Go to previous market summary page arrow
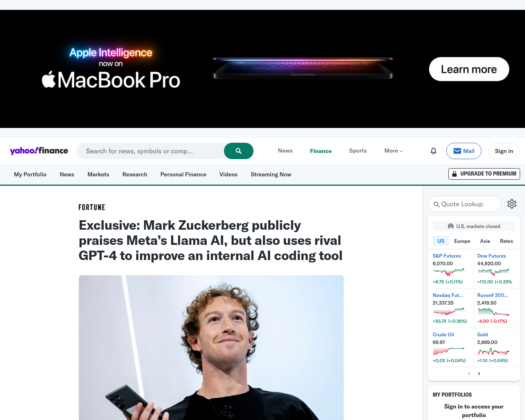 [x=469, y=374]
